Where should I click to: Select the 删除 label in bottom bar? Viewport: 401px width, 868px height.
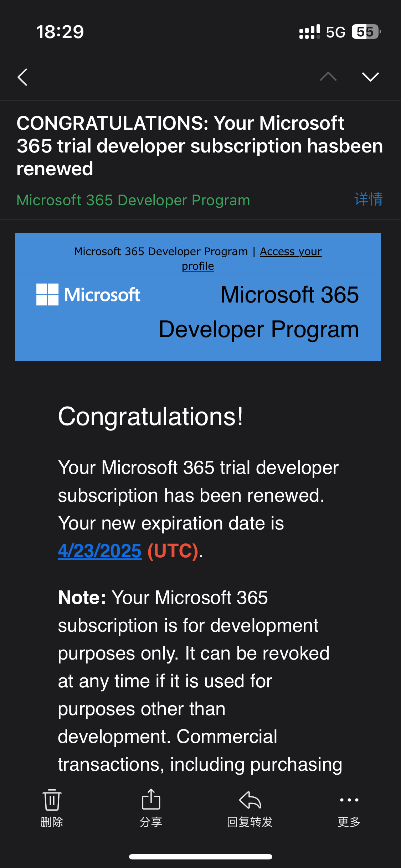pos(52,822)
